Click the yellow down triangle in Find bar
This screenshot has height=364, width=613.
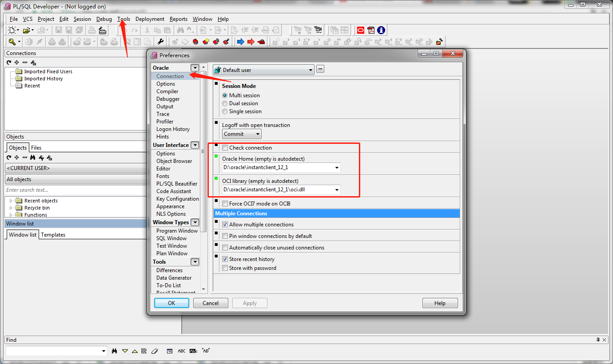tap(125, 351)
